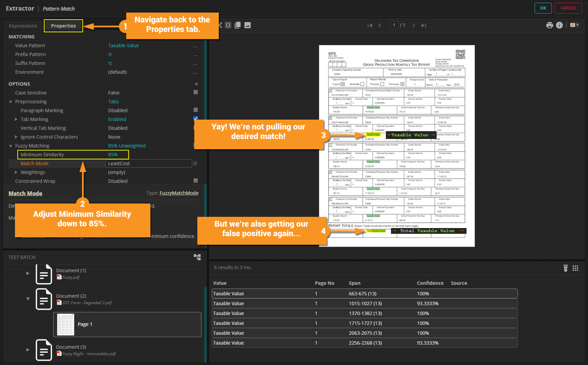Click the Fuzzy Matching '85% Unweighted' value

(x=127, y=146)
